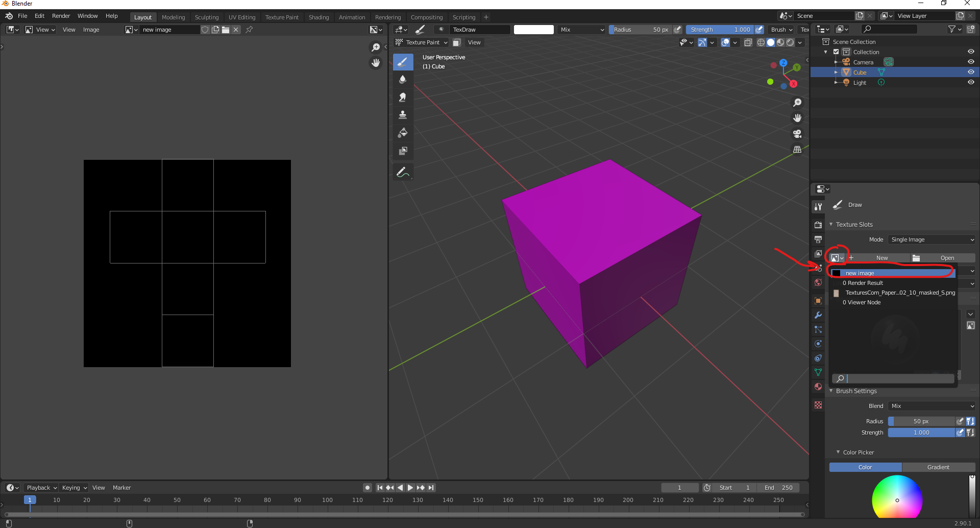Toggle visibility eye for Light
The width and height of the screenshot is (980, 528).
tap(971, 82)
